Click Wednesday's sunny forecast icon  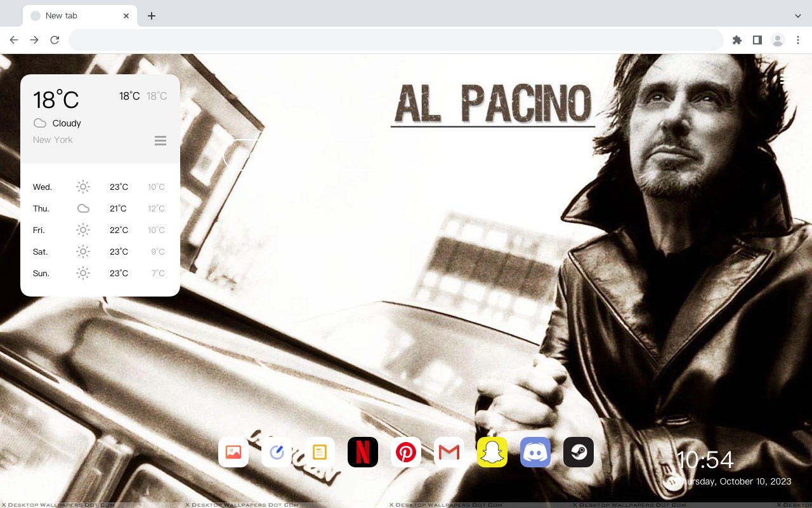pyautogui.click(x=83, y=187)
